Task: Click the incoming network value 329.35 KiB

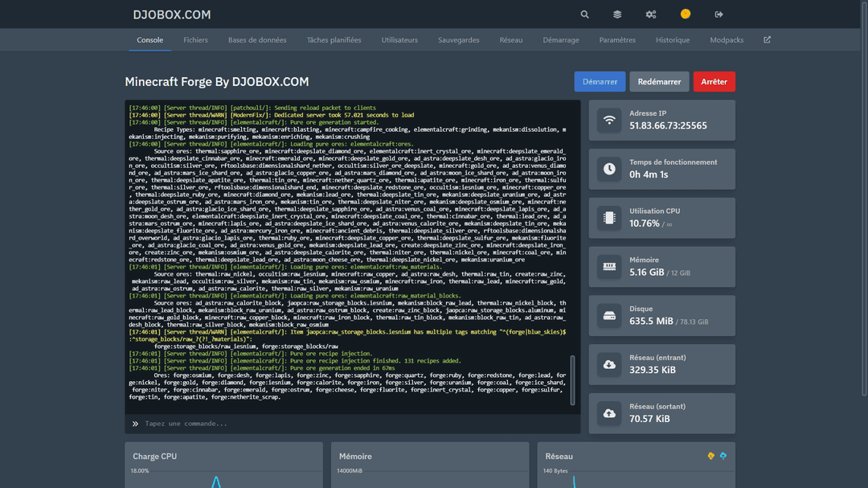Action: tap(652, 370)
